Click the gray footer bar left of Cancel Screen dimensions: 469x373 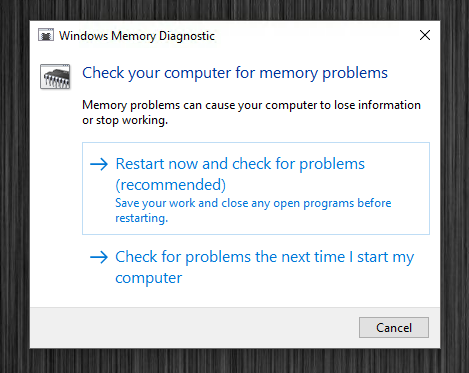click(x=194, y=328)
